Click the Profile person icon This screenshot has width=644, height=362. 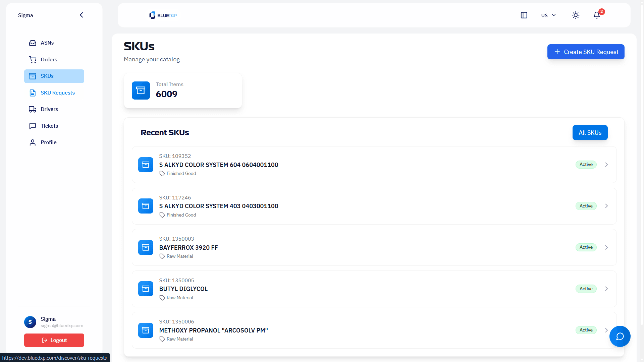click(x=33, y=142)
